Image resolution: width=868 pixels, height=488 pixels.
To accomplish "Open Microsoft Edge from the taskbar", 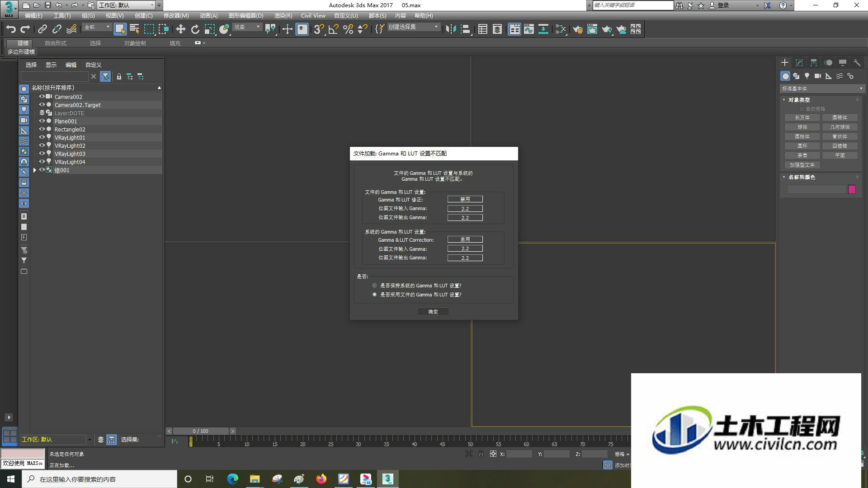I will pyautogui.click(x=233, y=479).
